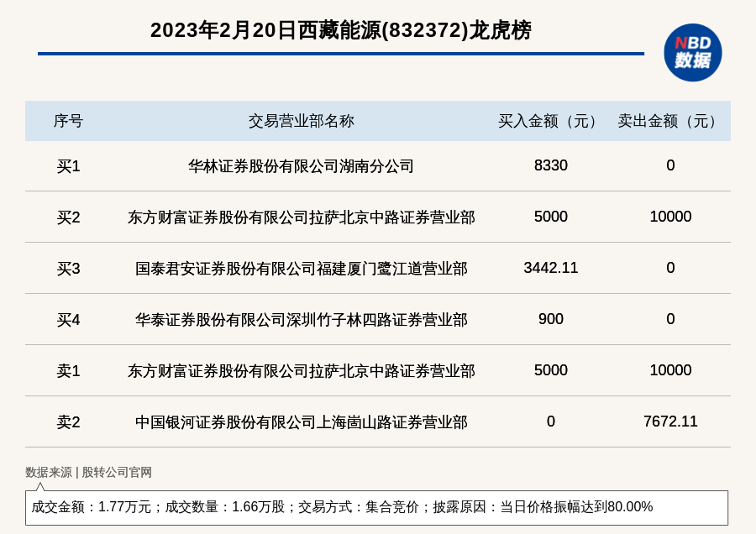756x534 pixels.
Task: Select the 卖2 row label
Action: pyautogui.click(x=68, y=422)
